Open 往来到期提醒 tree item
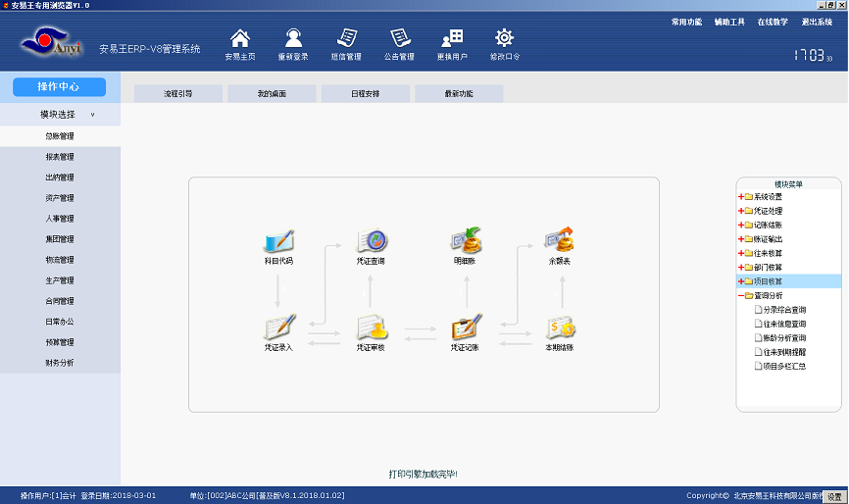The height and width of the screenshot is (504, 849). point(780,352)
